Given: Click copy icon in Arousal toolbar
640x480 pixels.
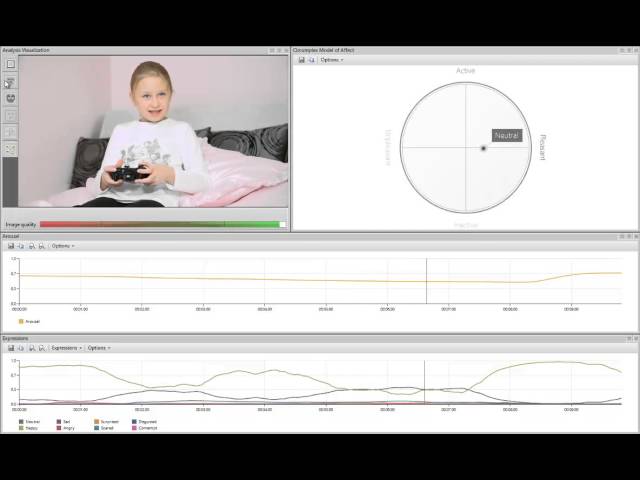Looking at the screenshot, I should [21, 246].
